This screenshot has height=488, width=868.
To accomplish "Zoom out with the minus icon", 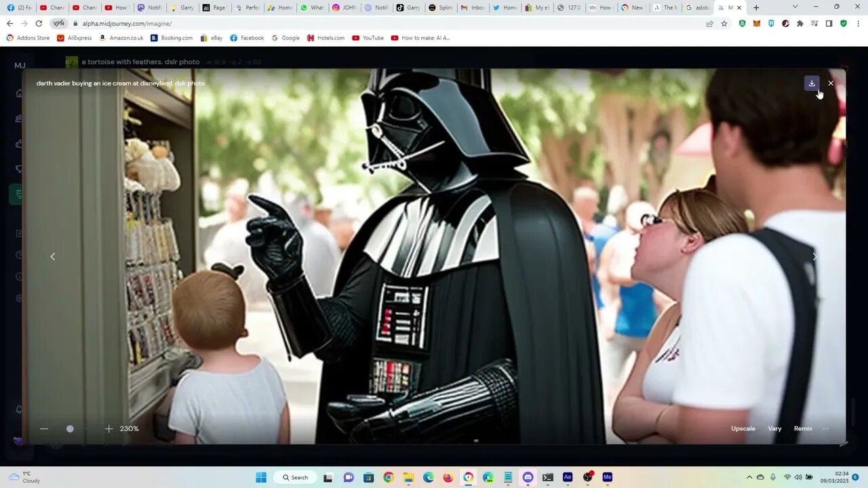I will [x=44, y=428].
